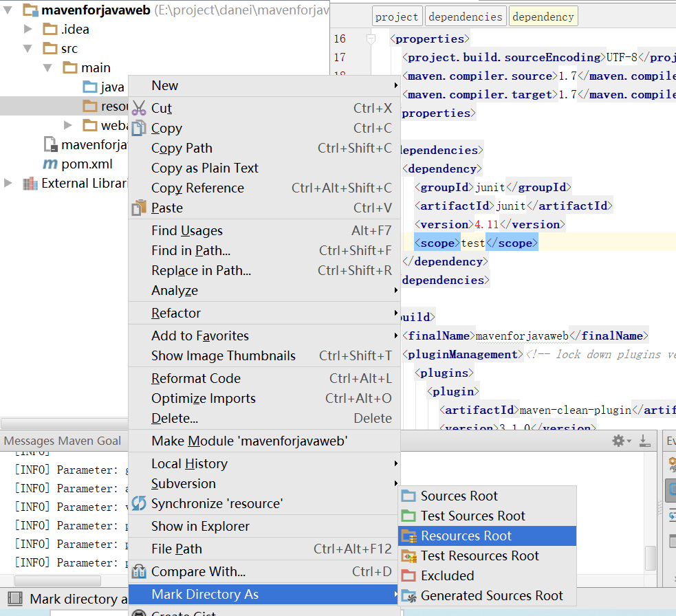The height and width of the screenshot is (616, 676).
Task: Choose Copy Reference
Action: tap(264, 188)
